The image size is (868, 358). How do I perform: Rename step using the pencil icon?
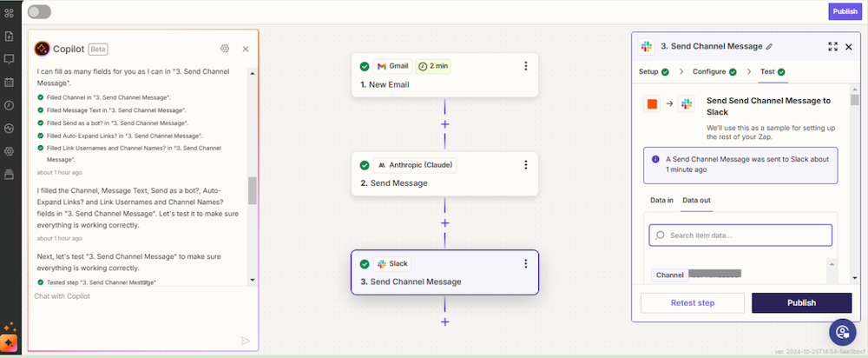pyautogui.click(x=769, y=47)
